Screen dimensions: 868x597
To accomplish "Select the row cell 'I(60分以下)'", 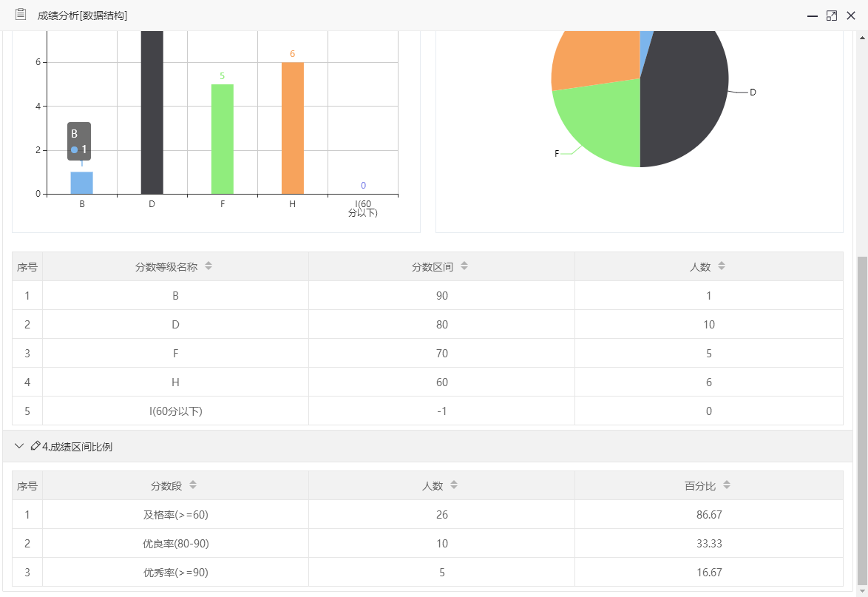I will click(x=175, y=411).
